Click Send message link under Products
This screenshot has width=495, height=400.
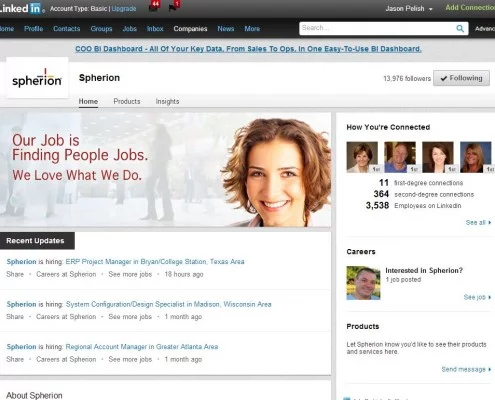click(466, 369)
